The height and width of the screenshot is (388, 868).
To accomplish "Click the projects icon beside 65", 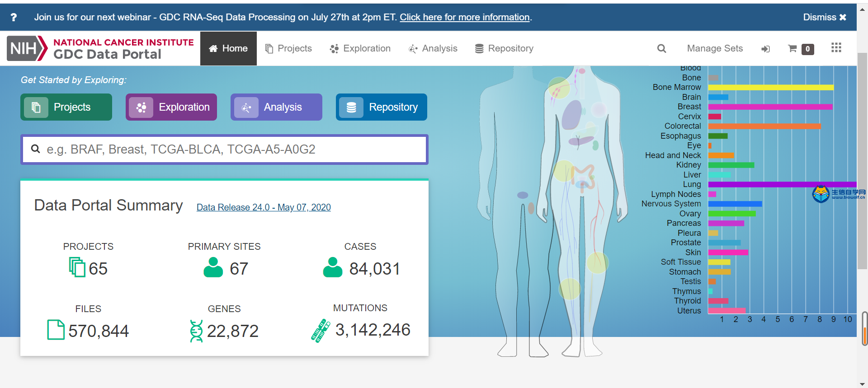I will point(77,267).
